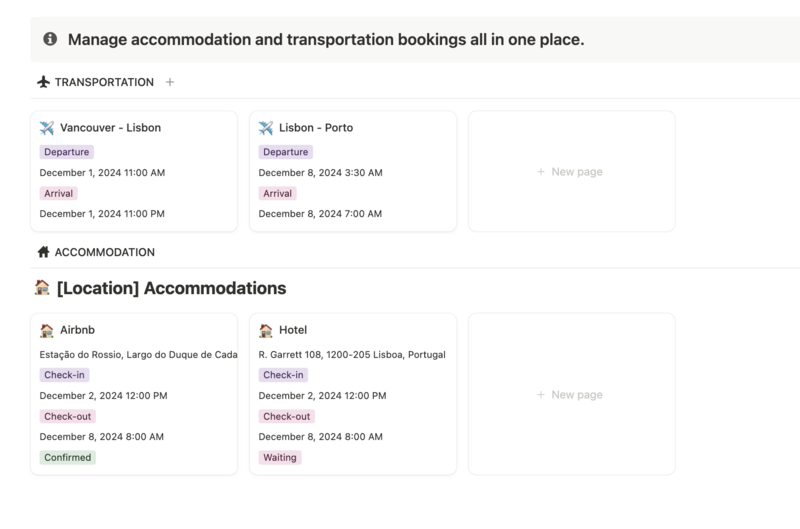Click the Waiting status tag on Hotel
Image resolution: width=800 pixels, height=529 pixels.
(280, 458)
